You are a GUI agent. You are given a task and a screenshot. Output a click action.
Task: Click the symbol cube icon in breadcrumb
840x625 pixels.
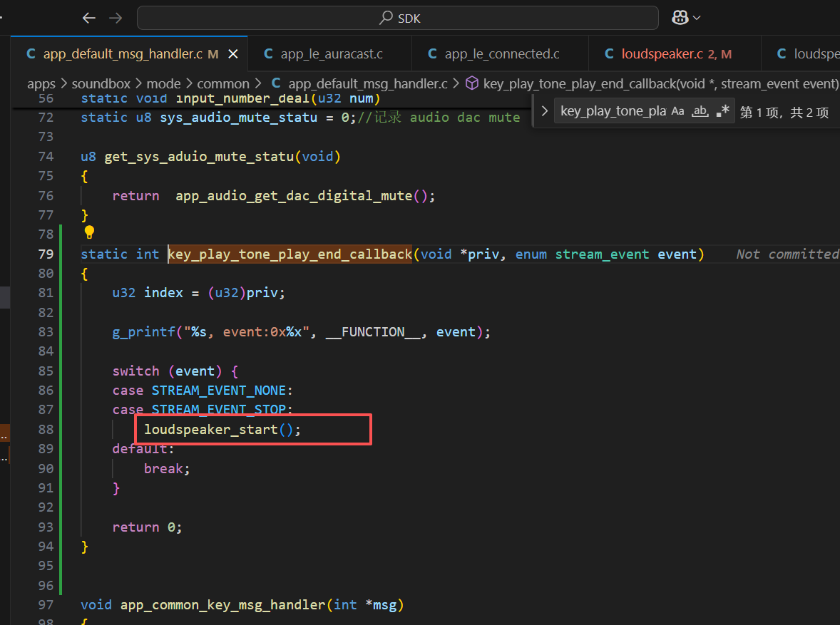pos(472,83)
